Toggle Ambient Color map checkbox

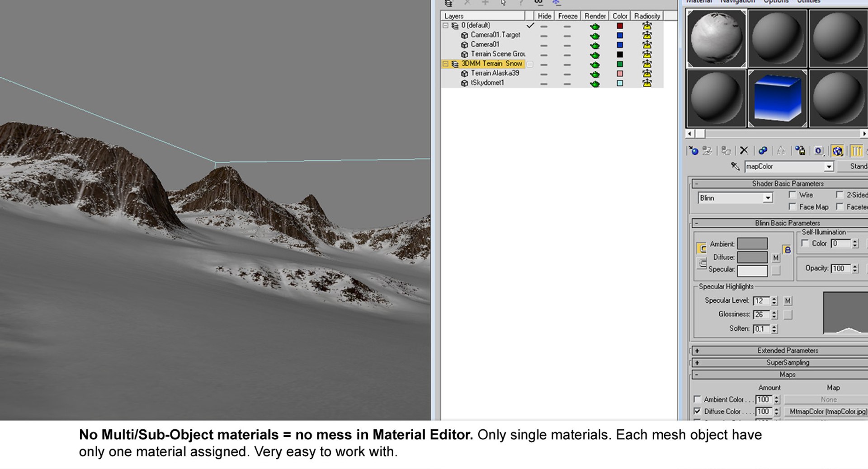697,399
